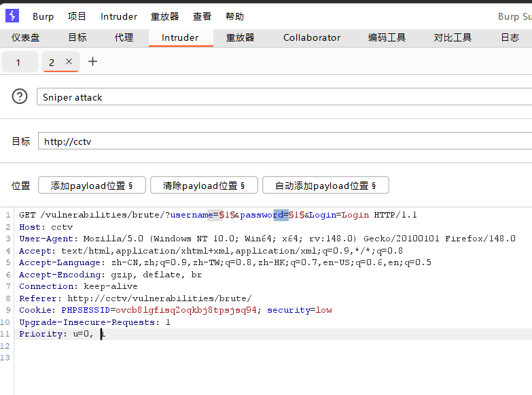Viewport: 532px width, 395px height.
Task: Open the 查看 menu
Action: click(x=202, y=16)
